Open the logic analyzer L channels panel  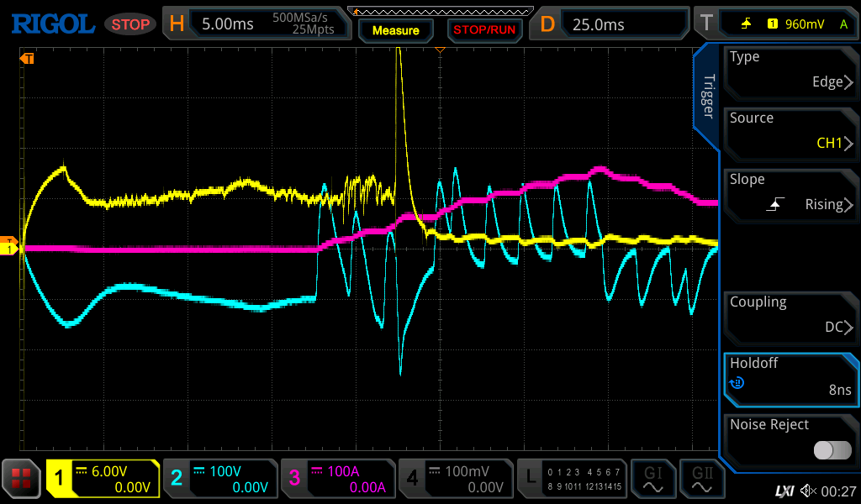click(571, 479)
